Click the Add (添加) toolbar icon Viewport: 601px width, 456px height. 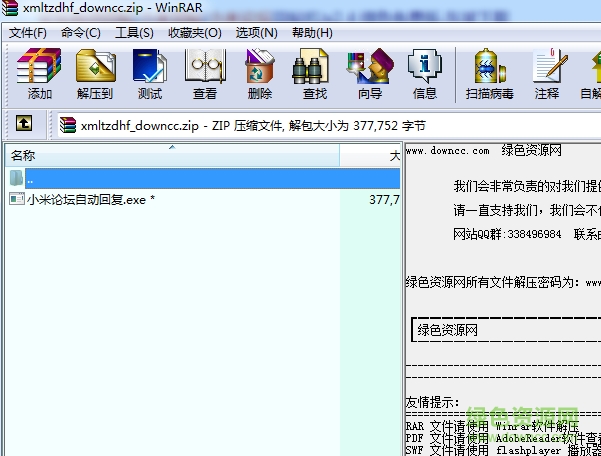click(40, 74)
